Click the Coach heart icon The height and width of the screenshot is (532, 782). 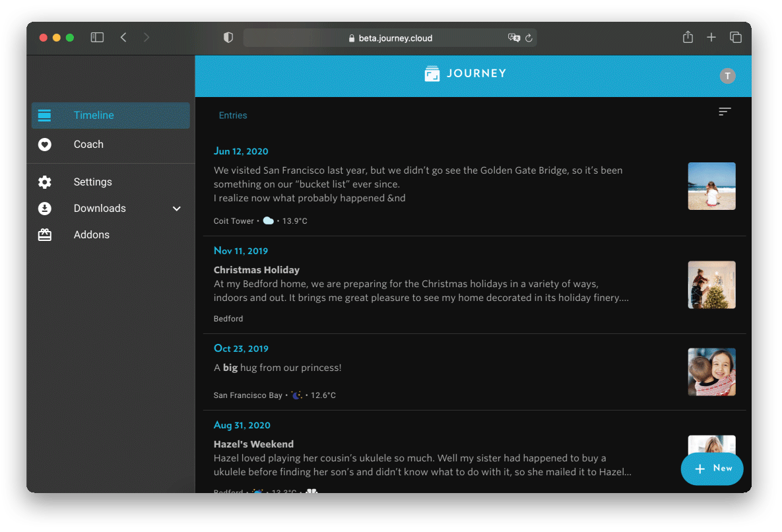pyautogui.click(x=44, y=145)
